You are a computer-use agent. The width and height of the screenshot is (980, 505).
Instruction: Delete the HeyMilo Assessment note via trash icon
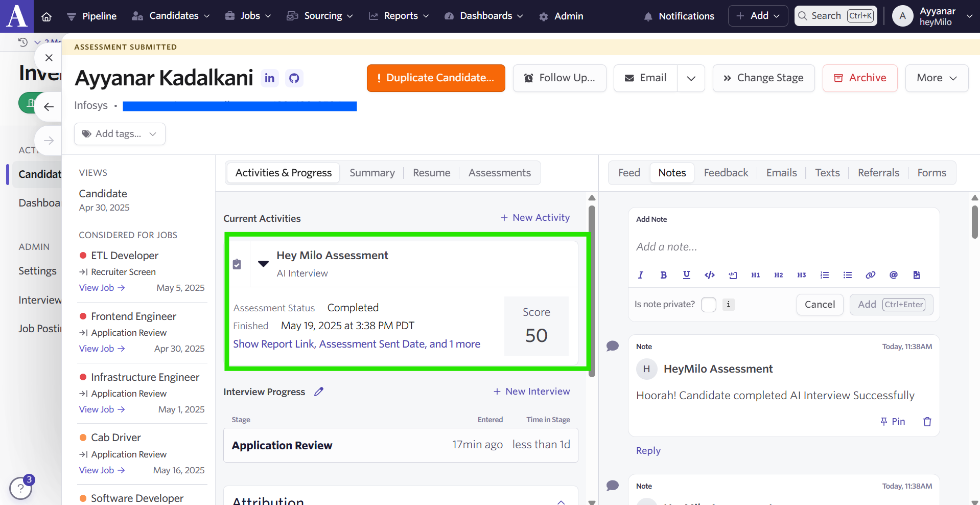[x=927, y=422]
